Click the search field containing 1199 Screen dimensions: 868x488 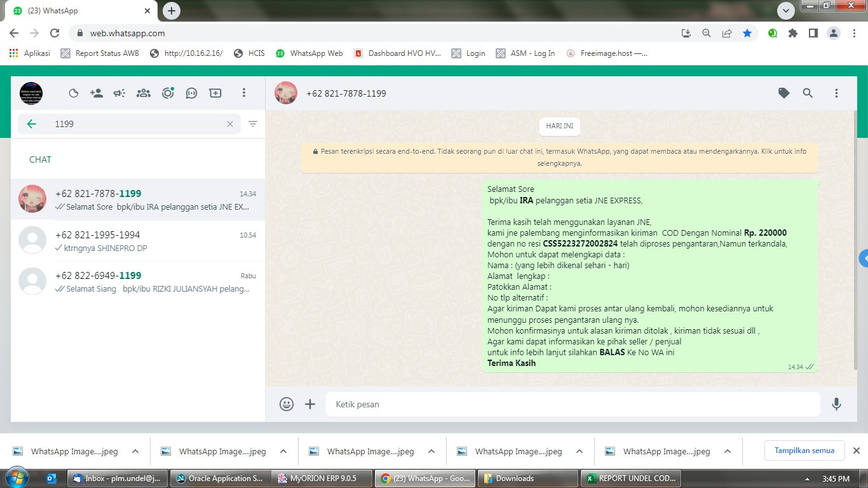point(130,124)
